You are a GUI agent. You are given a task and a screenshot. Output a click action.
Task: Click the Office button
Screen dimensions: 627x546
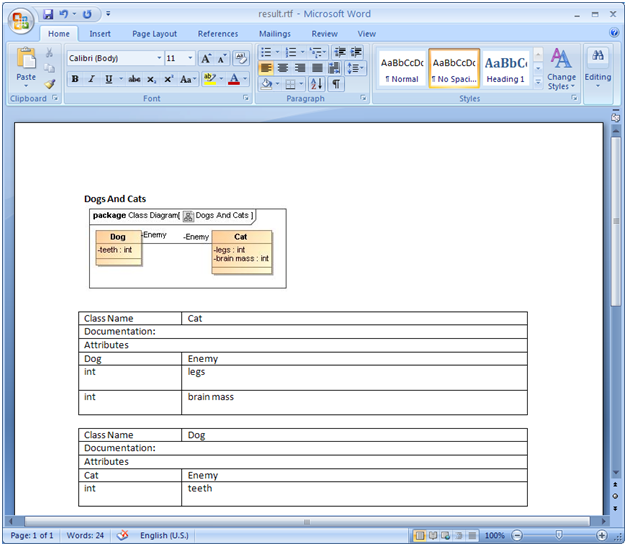click(x=20, y=20)
